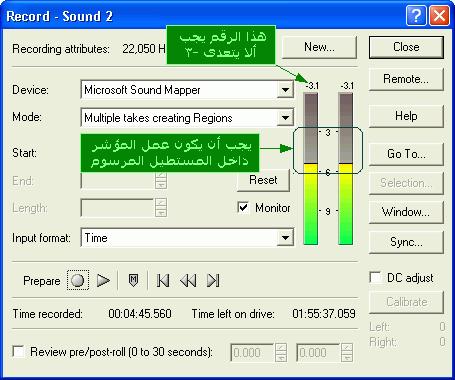Click the New... button
This screenshot has height=380, width=455.
[319, 47]
